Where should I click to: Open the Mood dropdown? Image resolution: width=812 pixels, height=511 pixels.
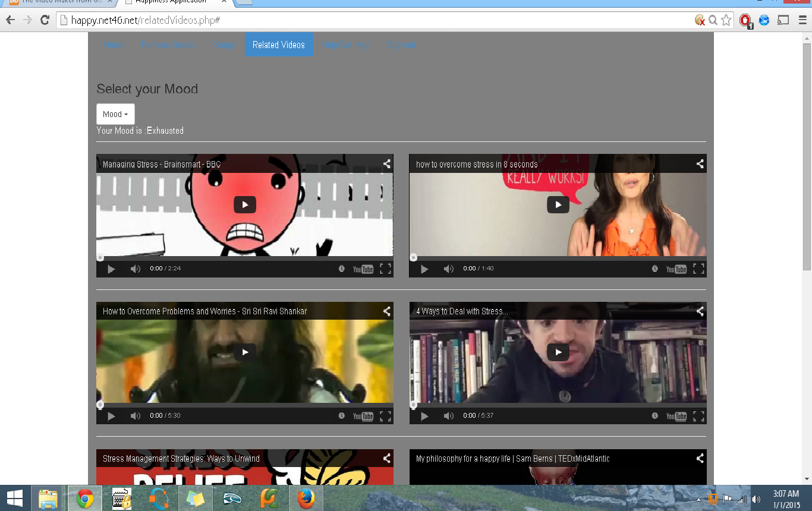(115, 114)
